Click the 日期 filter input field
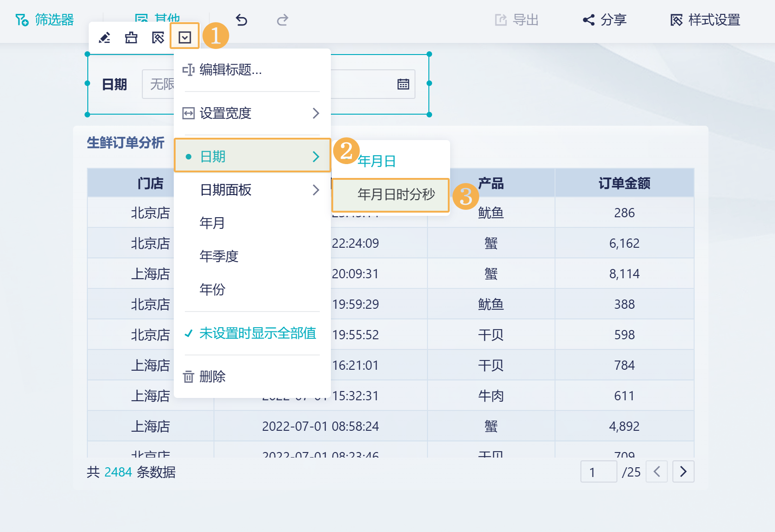Image resolution: width=775 pixels, height=532 pixels. (279, 84)
